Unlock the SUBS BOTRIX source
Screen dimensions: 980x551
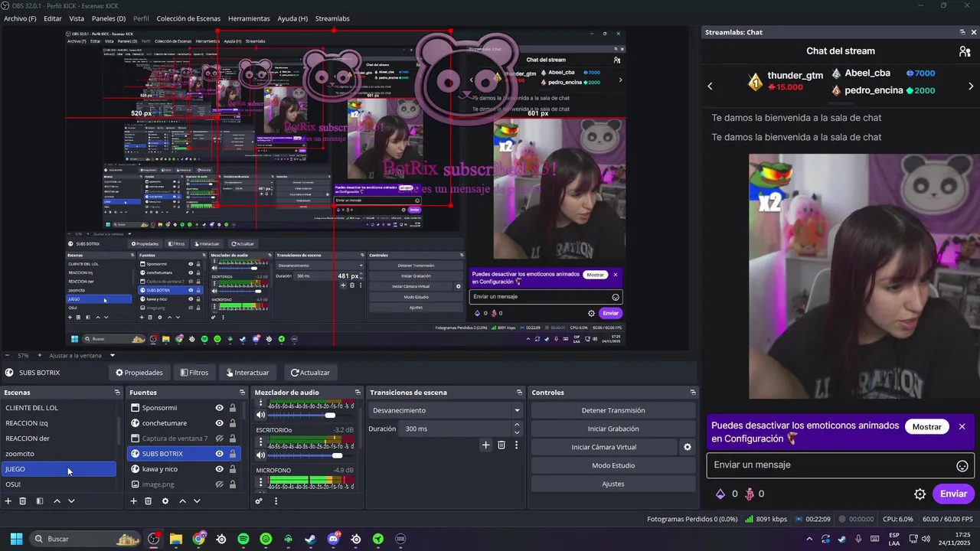point(233,454)
